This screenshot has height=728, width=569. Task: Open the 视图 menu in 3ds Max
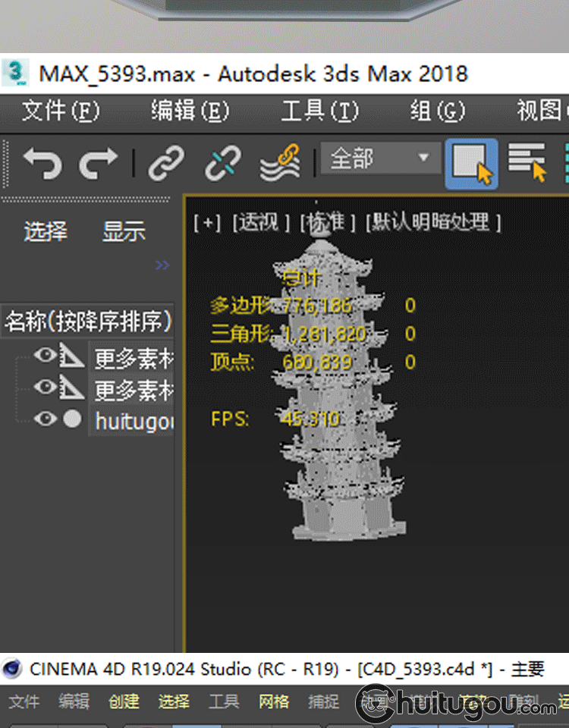pyautogui.click(x=542, y=111)
